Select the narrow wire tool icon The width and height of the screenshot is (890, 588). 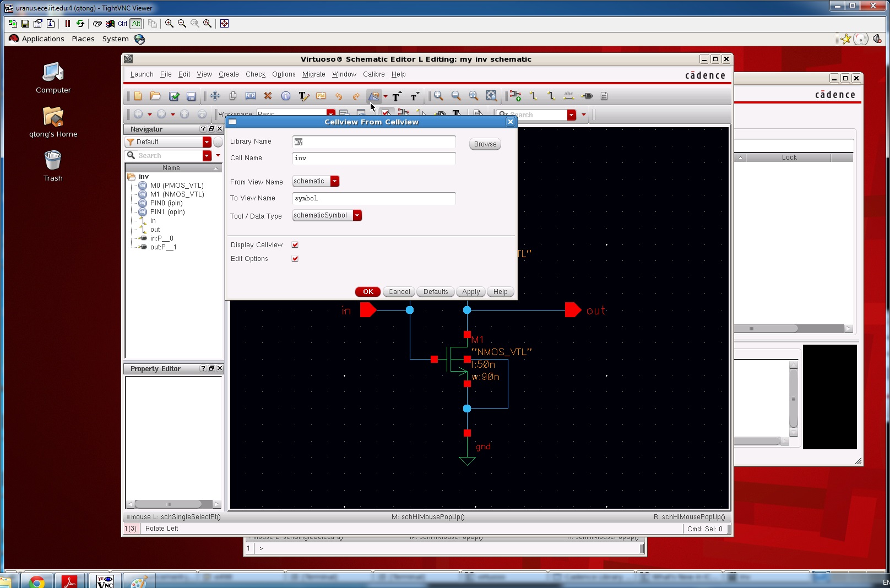[x=533, y=96]
